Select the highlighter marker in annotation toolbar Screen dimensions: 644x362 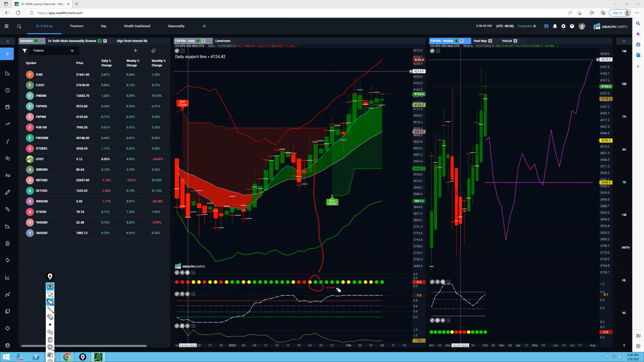[x=50, y=302]
